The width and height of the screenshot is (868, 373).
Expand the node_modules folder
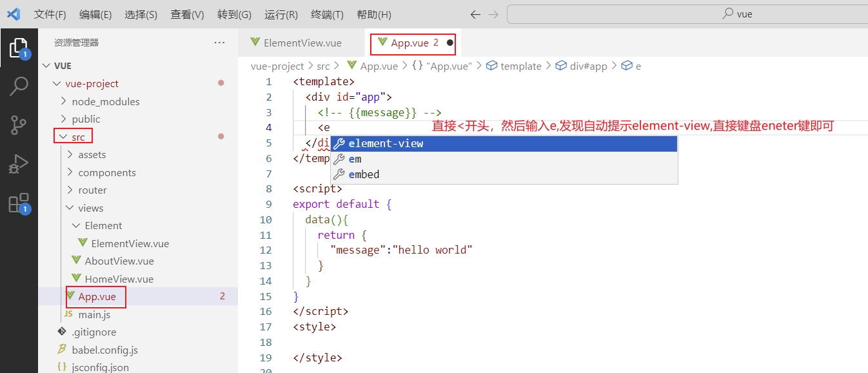105,101
